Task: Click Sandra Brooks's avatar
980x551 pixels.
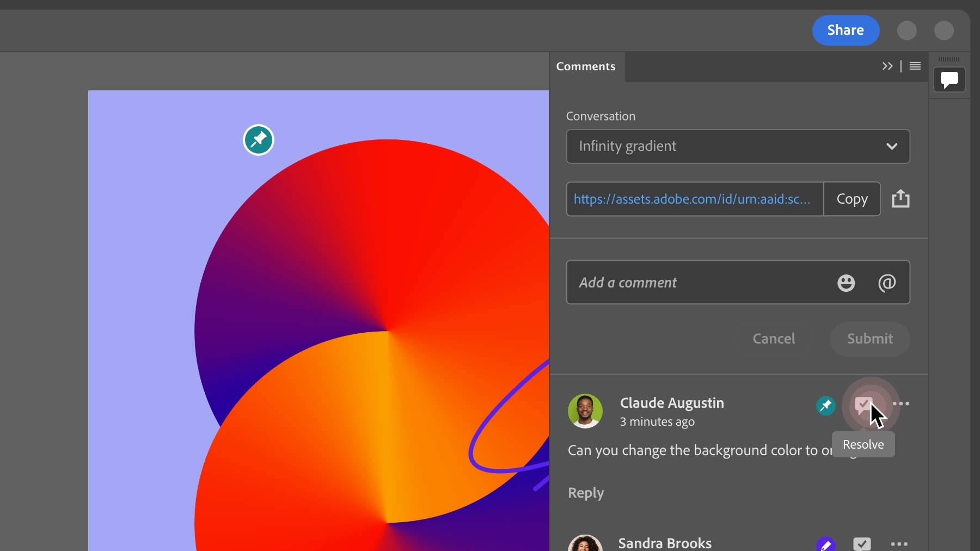Action: pos(585,543)
